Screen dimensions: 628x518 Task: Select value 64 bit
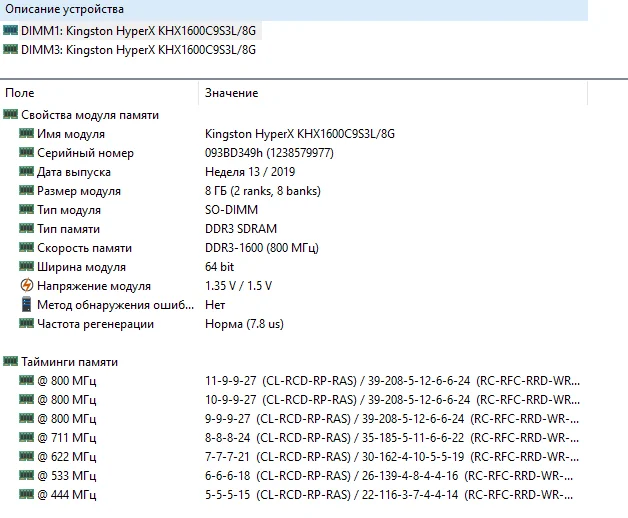[x=219, y=267]
